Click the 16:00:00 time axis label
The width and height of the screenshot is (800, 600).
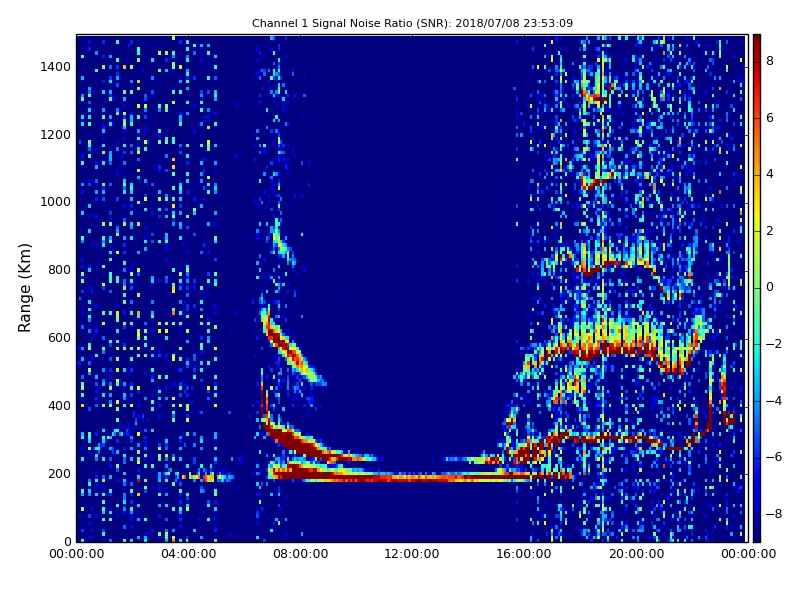click(x=524, y=554)
